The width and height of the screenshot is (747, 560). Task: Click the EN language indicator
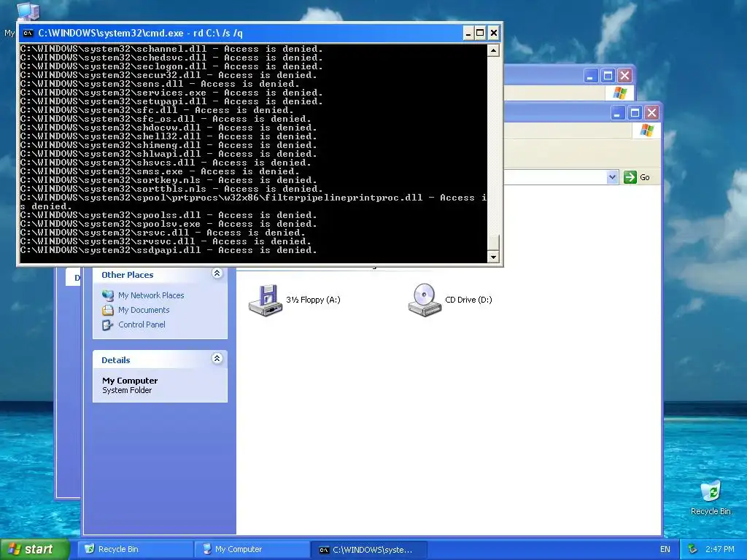(665, 549)
